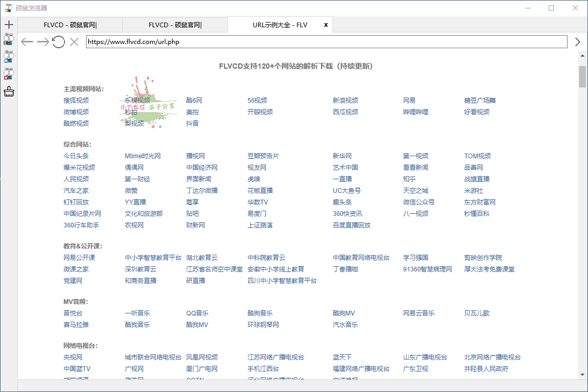Click the mouse mascot icon labeled N
This screenshot has height=392, width=588.
8,57
